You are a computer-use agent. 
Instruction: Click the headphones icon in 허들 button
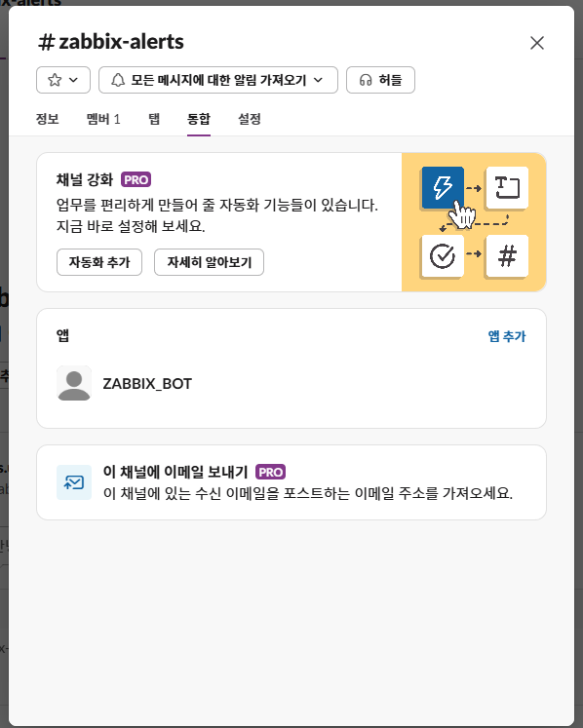click(366, 80)
